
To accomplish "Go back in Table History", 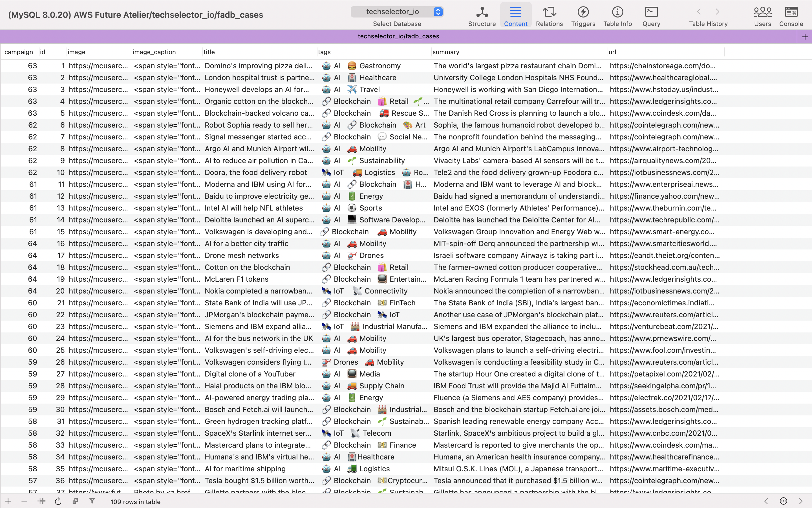I will [x=699, y=12].
